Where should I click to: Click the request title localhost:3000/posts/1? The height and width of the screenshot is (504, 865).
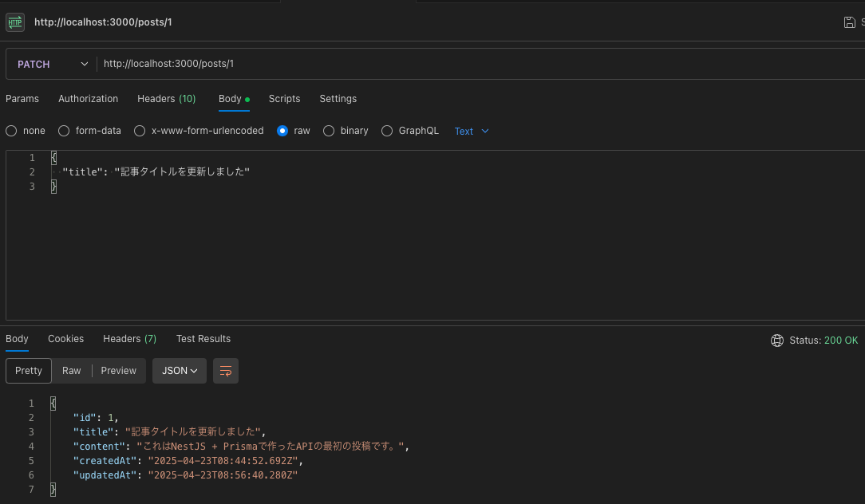click(x=103, y=22)
